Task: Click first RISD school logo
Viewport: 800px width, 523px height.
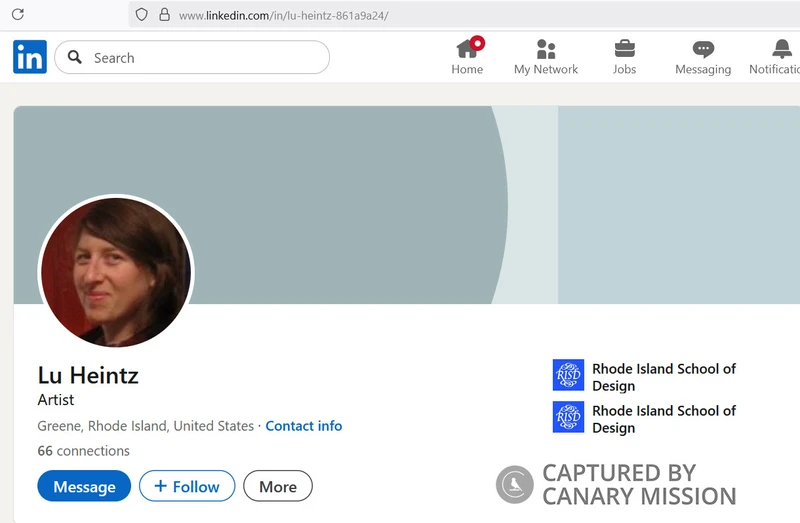Action: coord(568,375)
